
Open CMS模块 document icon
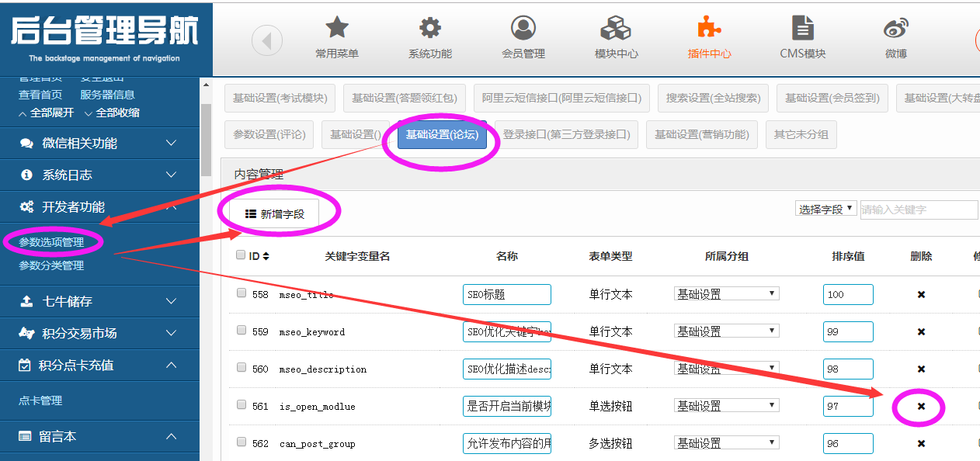(x=802, y=28)
